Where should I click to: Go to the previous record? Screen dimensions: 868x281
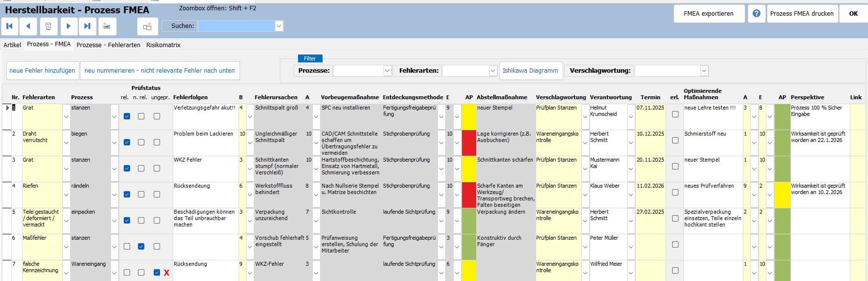28,26
